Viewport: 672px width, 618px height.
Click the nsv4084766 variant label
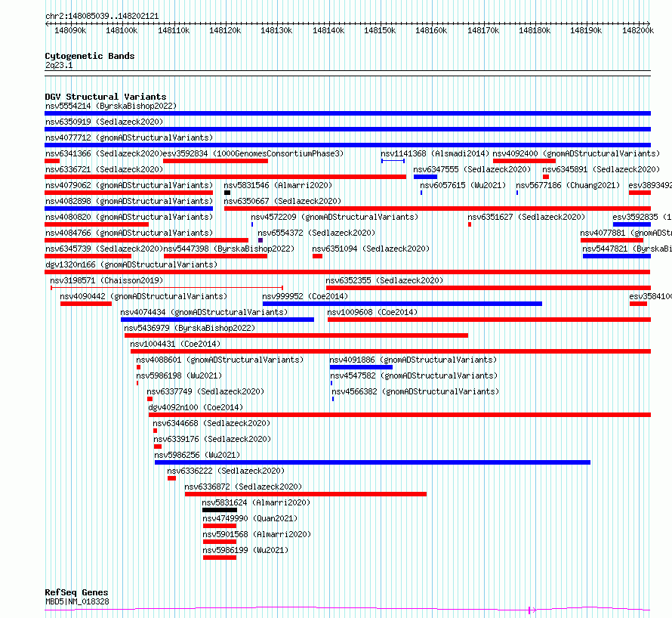click(129, 233)
